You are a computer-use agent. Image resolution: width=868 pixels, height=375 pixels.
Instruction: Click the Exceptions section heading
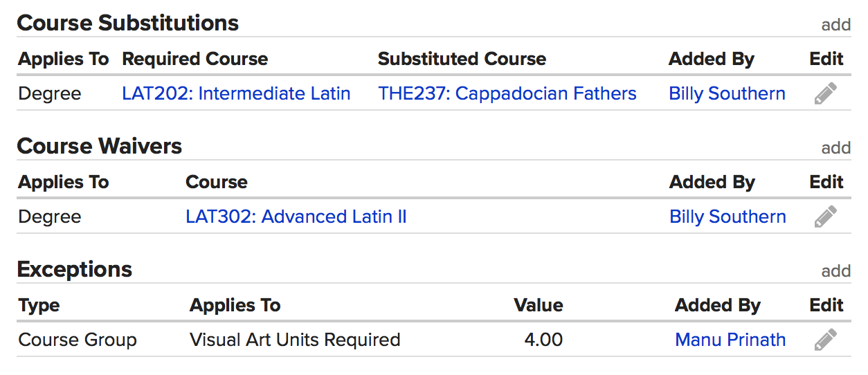tap(75, 269)
